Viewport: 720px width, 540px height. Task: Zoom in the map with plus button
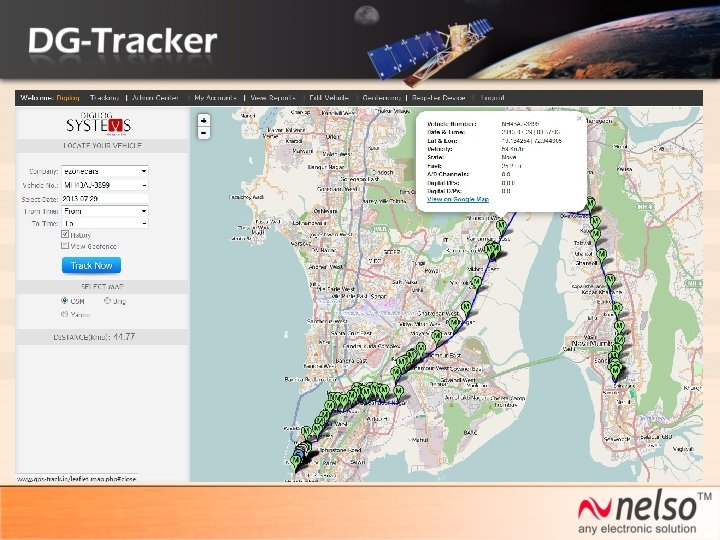[x=204, y=120]
